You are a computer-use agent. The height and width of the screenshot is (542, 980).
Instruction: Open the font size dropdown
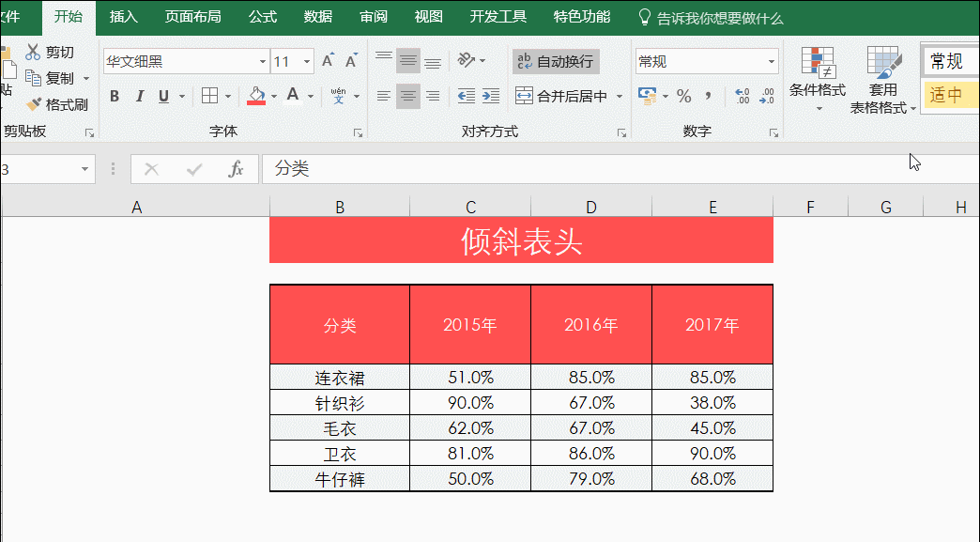click(x=307, y=60)
